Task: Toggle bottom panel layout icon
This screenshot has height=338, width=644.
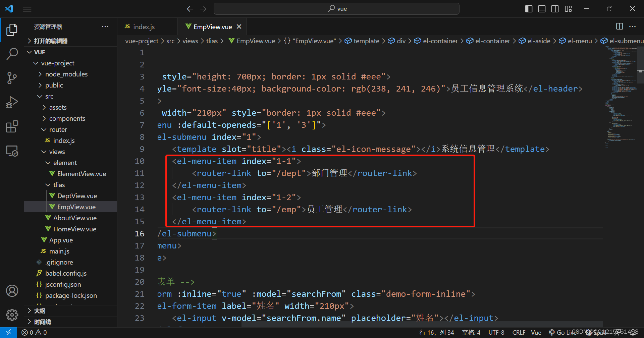Action: click(542, 9)
